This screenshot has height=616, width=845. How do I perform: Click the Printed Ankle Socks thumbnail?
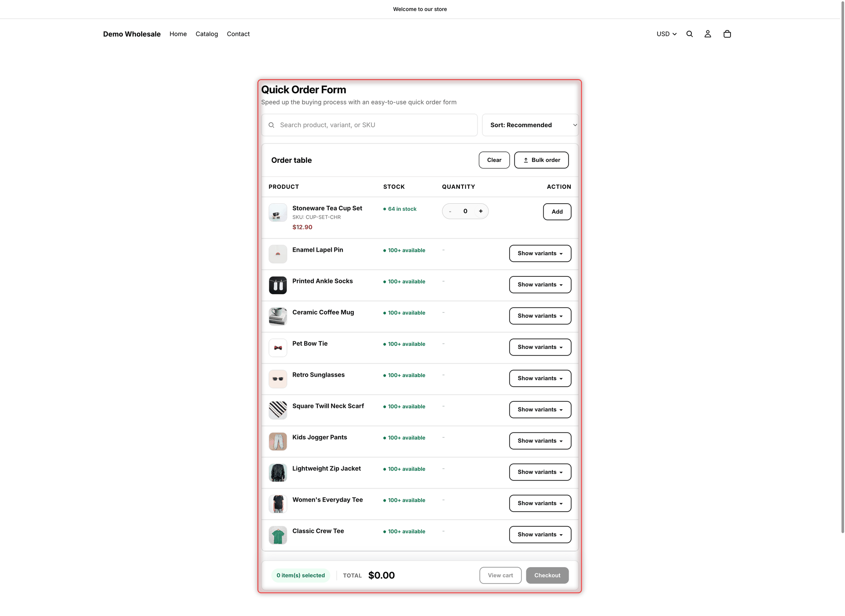click(278, 285)
